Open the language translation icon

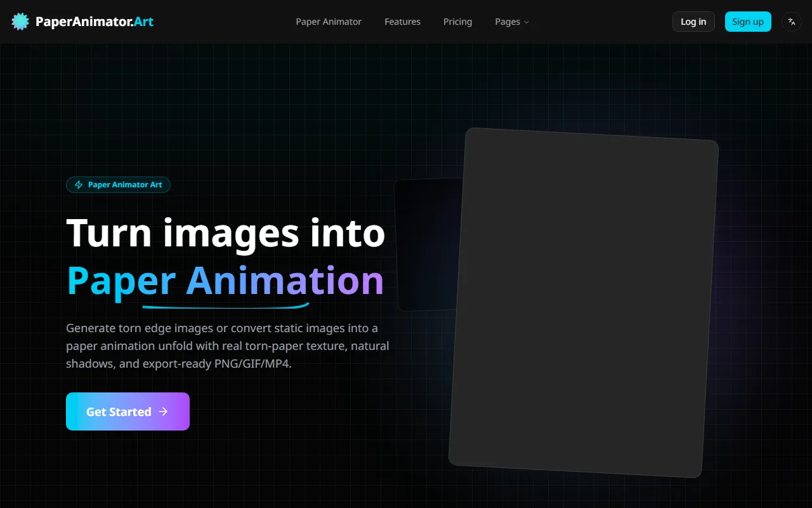(x=792, y=22)
